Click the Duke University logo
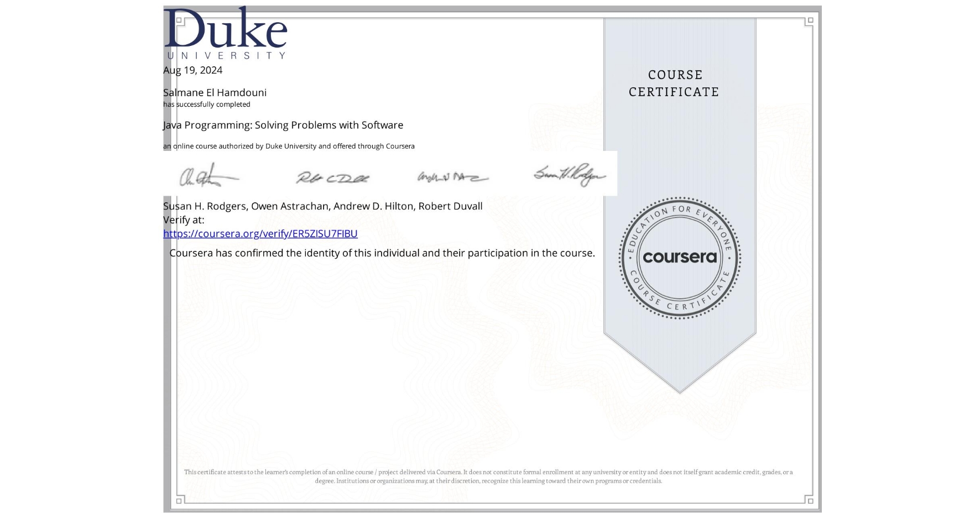980x513 pixels. pos(225,33)
